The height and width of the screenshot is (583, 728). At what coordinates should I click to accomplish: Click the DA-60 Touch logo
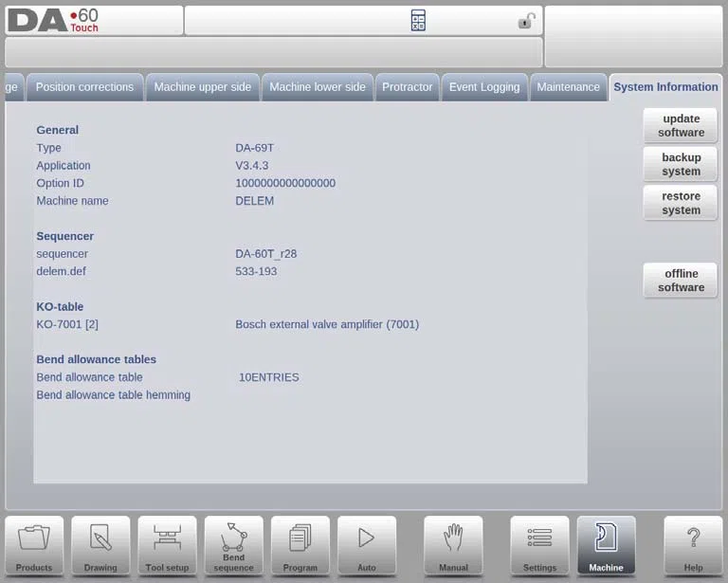click(53, 21)
